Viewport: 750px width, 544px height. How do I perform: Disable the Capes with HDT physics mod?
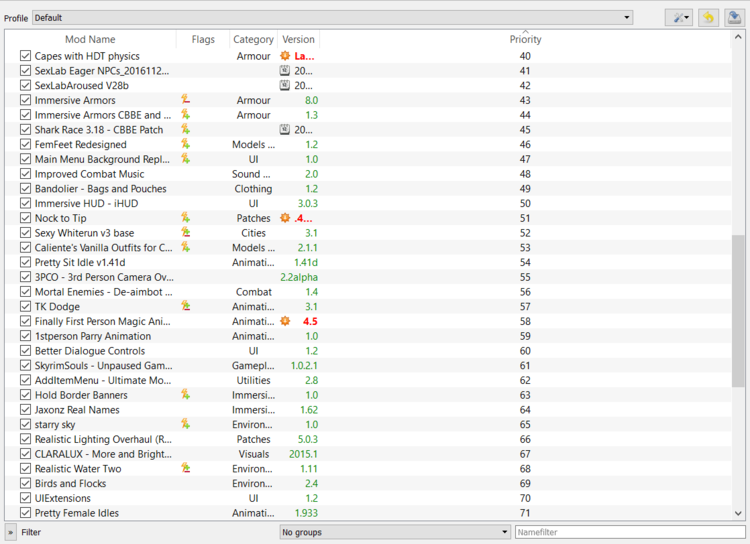pyautogui.click(x=25, y=56)
